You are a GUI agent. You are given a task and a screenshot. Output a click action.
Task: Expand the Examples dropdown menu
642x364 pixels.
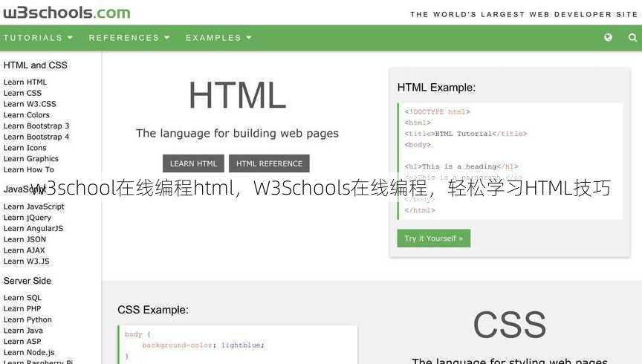[x=218, y=38]
